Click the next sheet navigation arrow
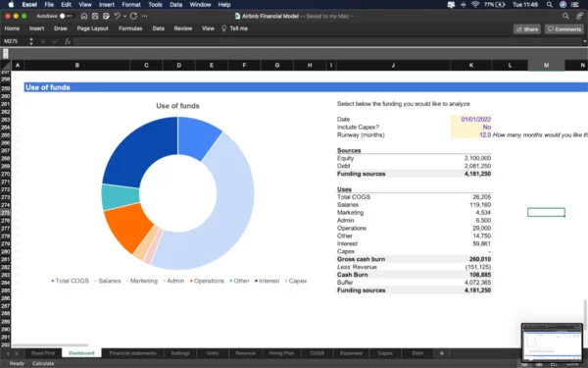Screen dimensions: 588x368 (17, 353)
